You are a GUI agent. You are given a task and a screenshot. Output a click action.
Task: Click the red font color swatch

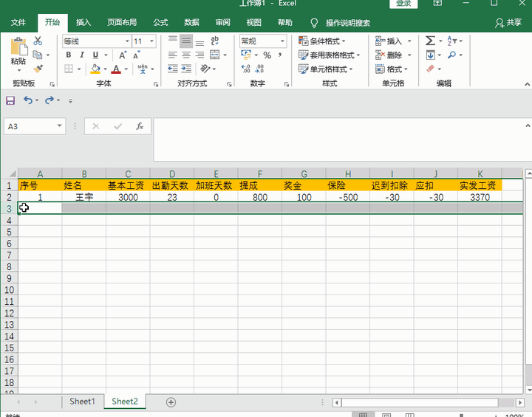(115, 69)
